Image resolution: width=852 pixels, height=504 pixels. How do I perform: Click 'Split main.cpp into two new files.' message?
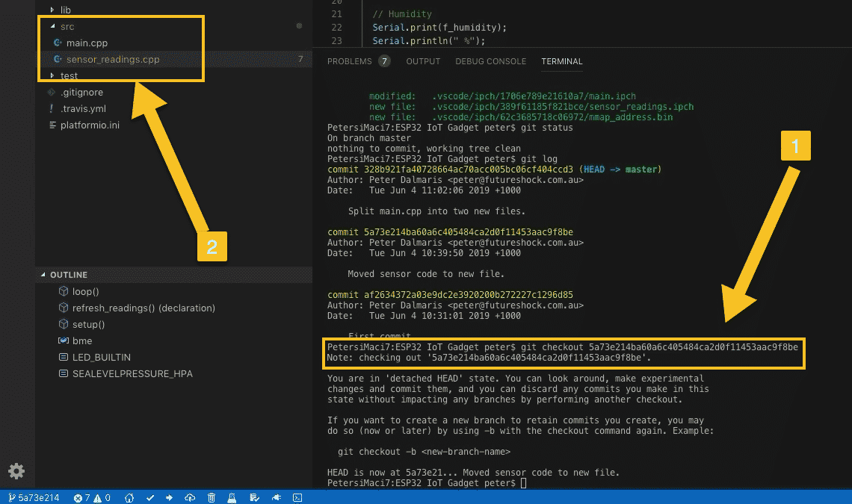pos(437,211)
